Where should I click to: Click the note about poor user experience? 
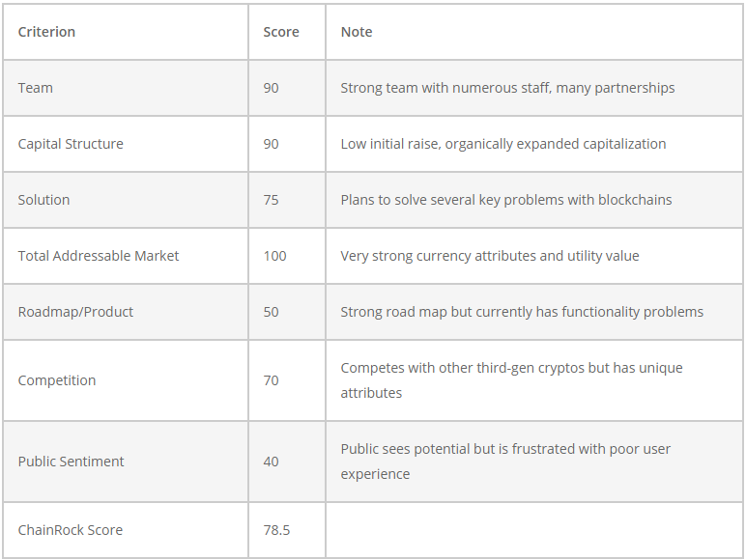[505, 462]
